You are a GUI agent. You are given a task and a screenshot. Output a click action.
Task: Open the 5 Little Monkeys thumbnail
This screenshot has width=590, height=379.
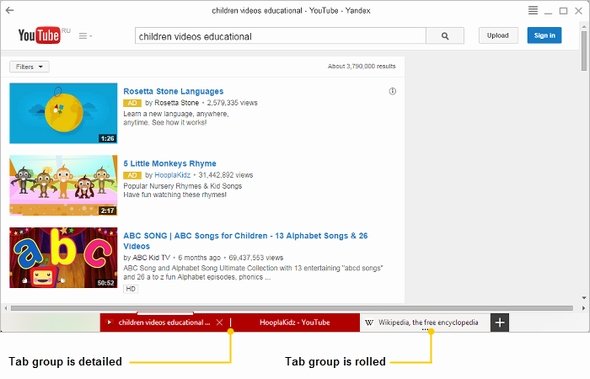pyautogui.click(x=63, y=185)
